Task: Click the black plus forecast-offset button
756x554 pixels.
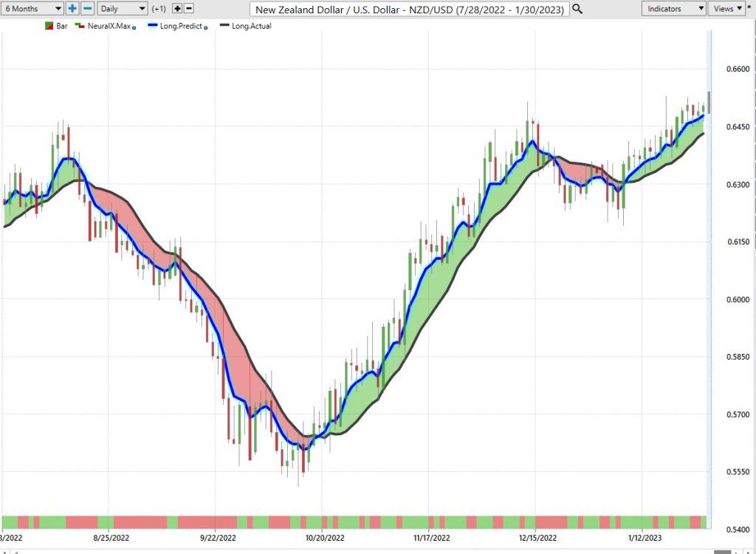Action: click(x=177, y=9)
